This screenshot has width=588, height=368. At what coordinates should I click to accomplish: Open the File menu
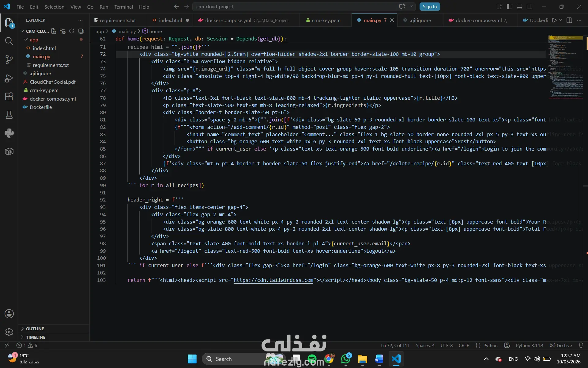(x=20, y=7)
